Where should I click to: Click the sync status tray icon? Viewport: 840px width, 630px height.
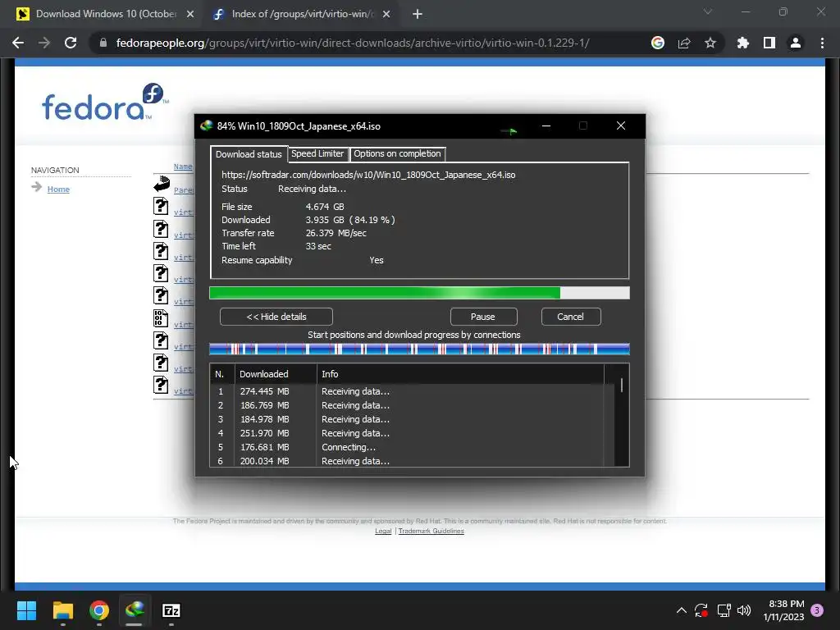click(701, 610)
